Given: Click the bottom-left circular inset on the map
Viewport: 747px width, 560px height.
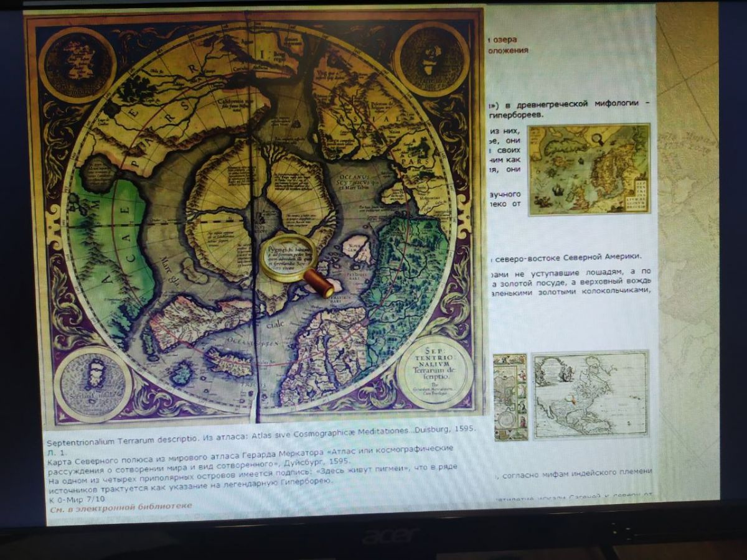Looking at the screenshot, I should pyautogui.click(x=92, y=383).
